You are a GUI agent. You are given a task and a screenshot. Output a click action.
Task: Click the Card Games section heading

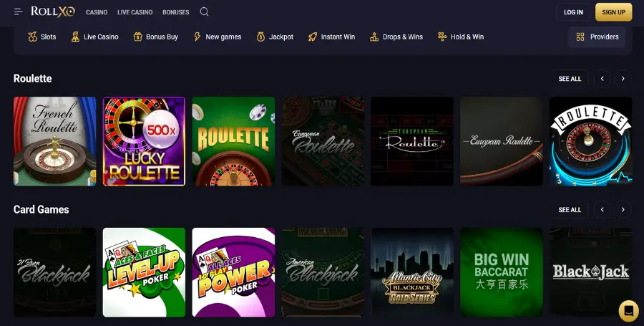pos(41,210)
